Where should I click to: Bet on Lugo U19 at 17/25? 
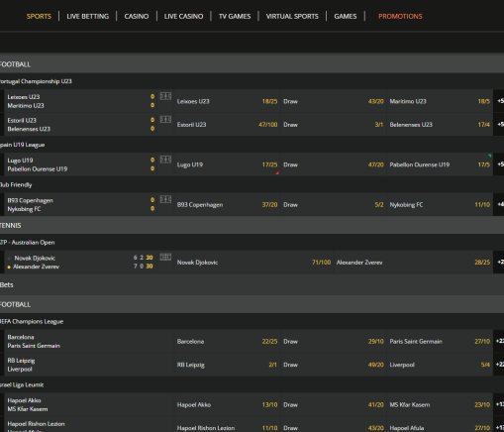pos(227,164)
